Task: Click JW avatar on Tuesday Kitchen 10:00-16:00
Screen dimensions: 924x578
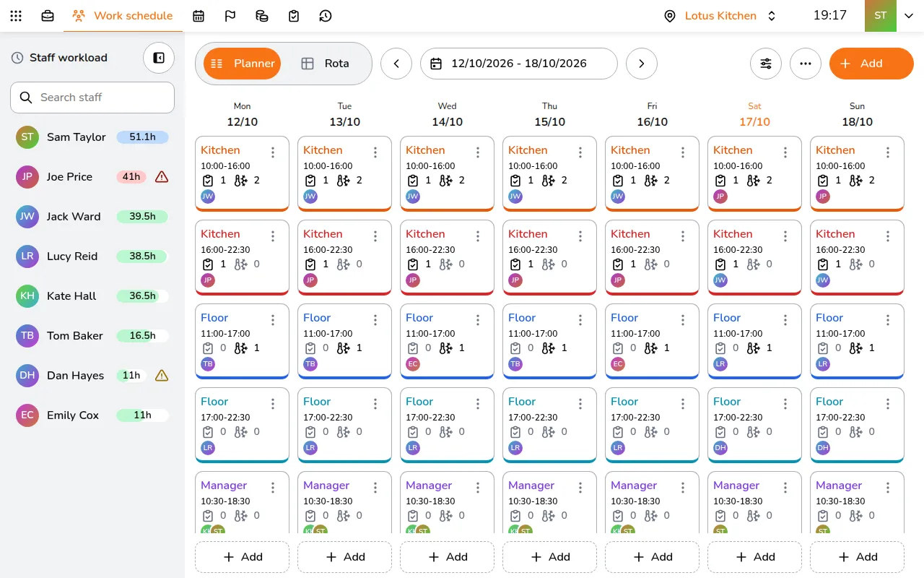Action: [x=310, y=197]
